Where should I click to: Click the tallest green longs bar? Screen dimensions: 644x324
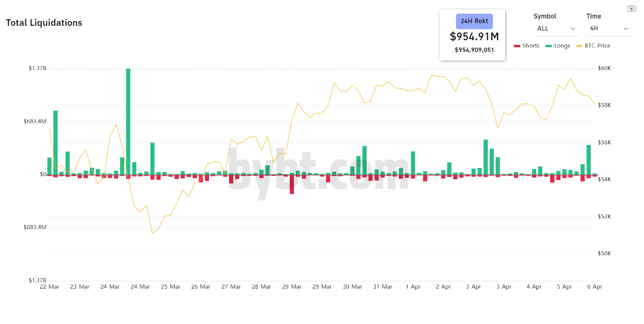click(128, 122)
